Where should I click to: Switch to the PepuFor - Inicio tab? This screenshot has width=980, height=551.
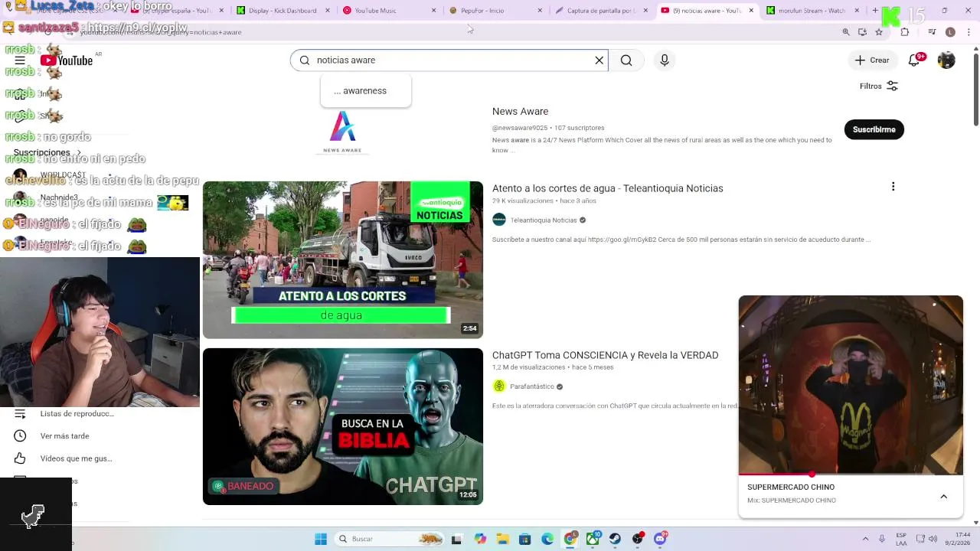click(495, 11)
